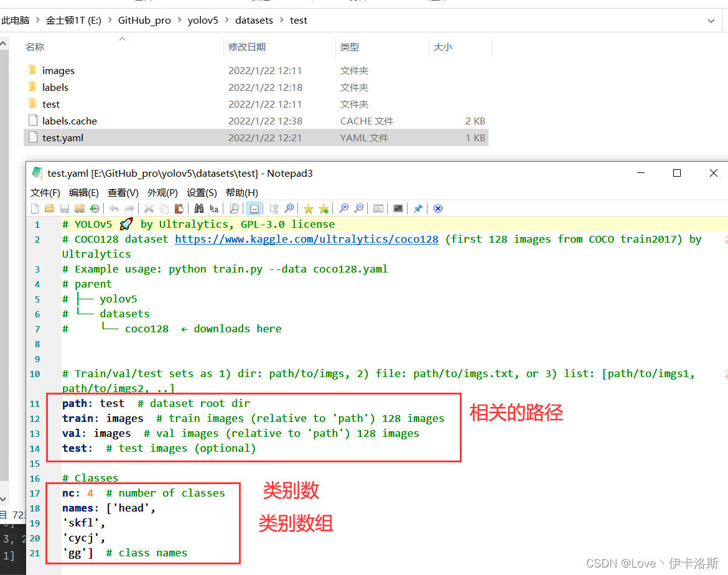
Task: Zoom out on the editor text
Action: [x=358, y=208]
